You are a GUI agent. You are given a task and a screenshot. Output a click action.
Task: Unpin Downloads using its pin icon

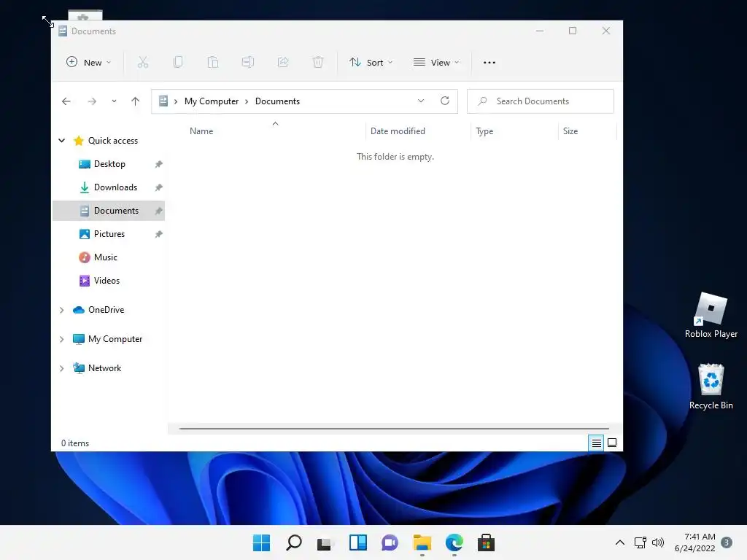(x=158, y=187)
